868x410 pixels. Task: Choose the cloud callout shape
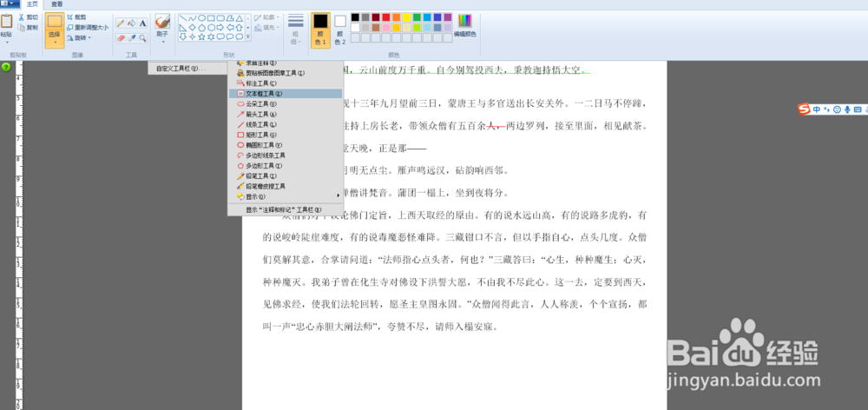[240, 36]
